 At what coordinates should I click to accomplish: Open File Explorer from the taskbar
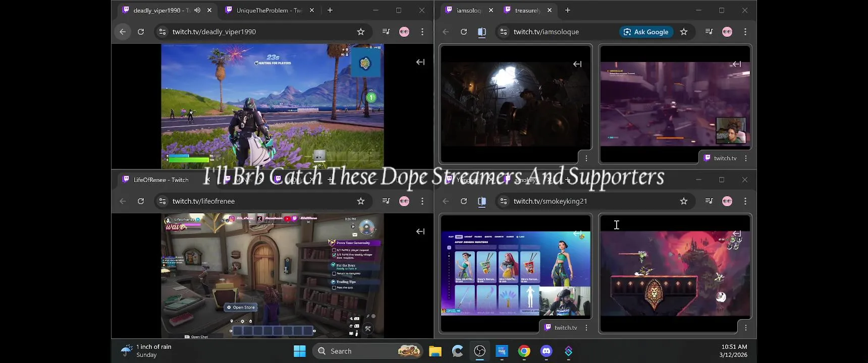point(436,351)
